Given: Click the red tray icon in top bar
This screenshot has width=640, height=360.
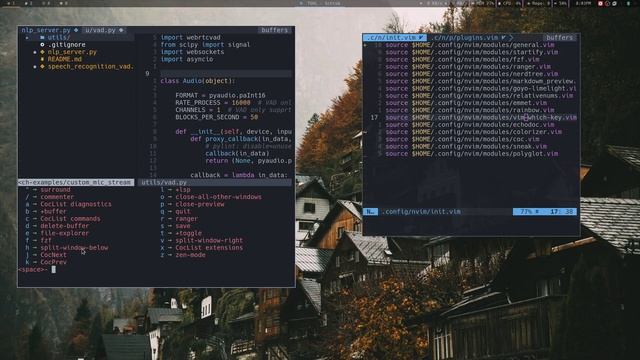Looking at the screenshot, I should click(x=600, y=3).
